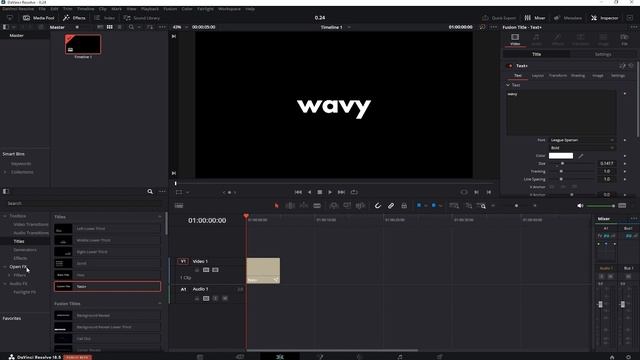Click the Overwrite Clip toolbar icon
640x360 pixels.
(x=347, y=206)
